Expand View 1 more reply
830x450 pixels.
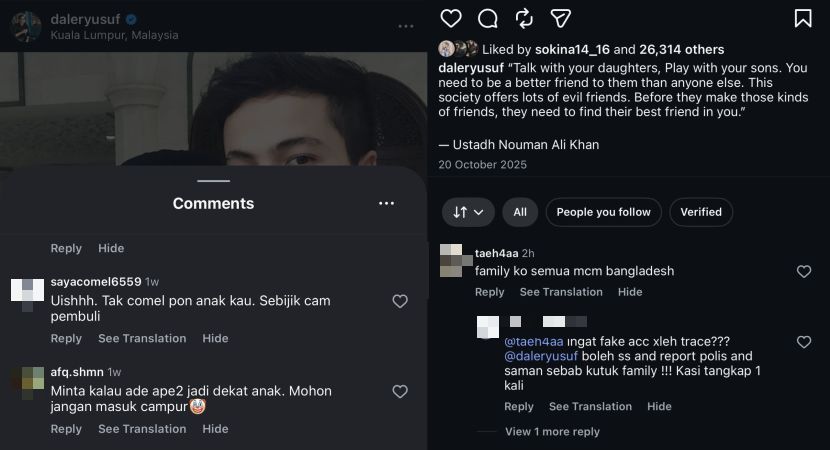tap(552, 432)
